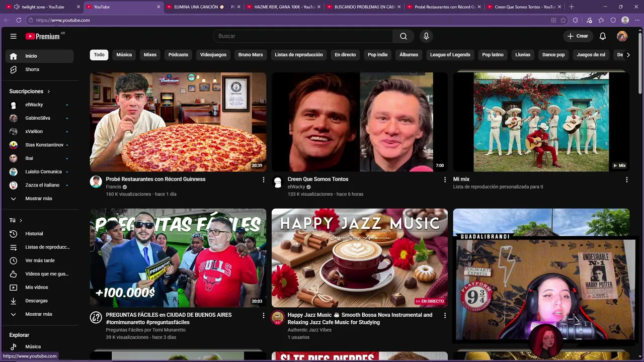The width and height of the screenshot is (644, 362).
Task: Open Música under Explorar
Action: coord(40,346)
